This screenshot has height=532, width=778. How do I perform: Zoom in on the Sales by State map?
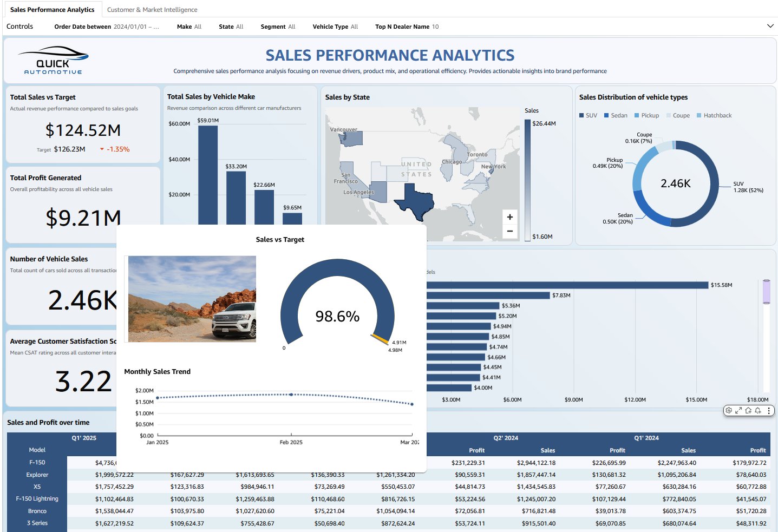point(509,217)
